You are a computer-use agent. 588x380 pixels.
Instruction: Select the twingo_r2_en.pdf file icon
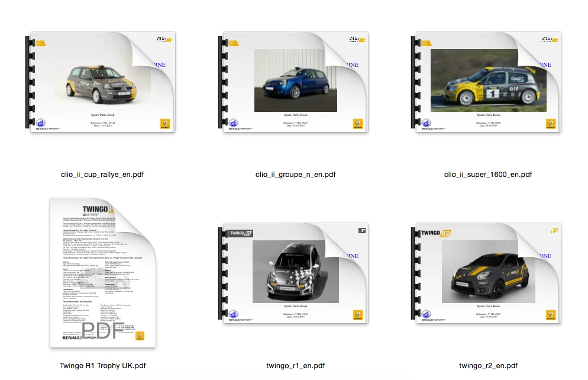486,273
